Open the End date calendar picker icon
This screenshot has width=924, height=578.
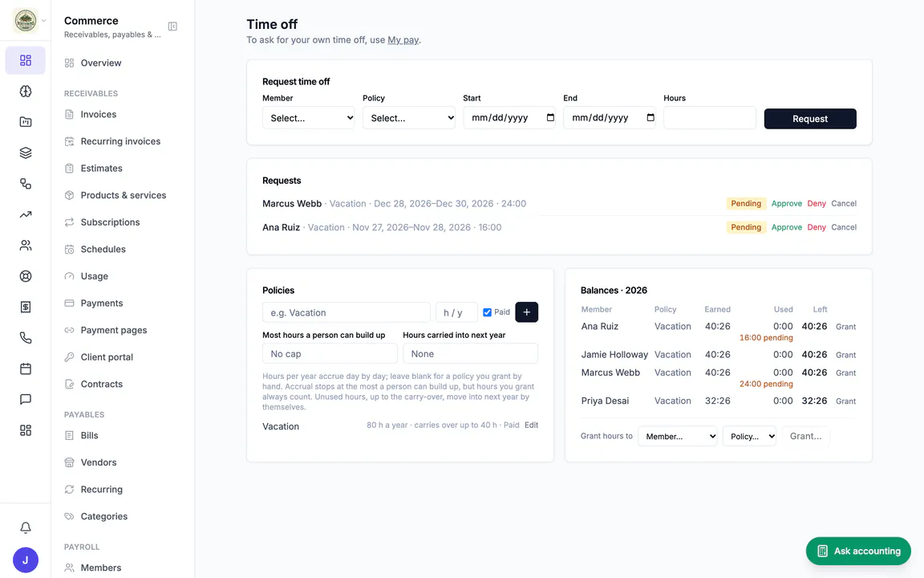pyautogui.click(x=650, y=117)
